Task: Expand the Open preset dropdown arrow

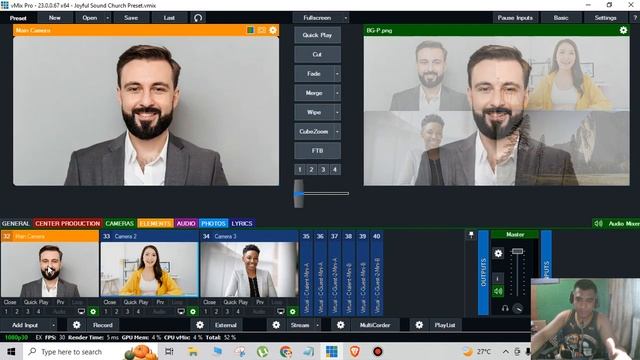Action: click(x=108, y=18)
